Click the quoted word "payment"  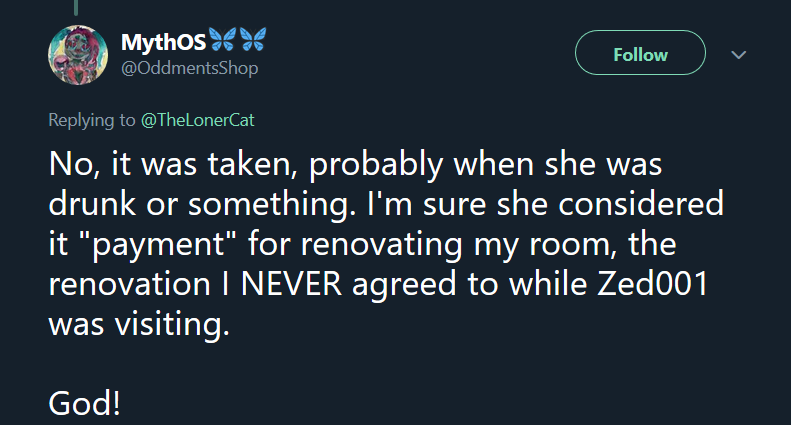tap(158, 245)
